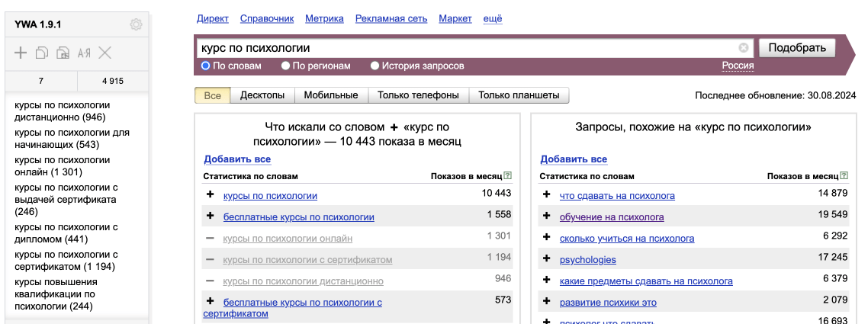Select YWA item 'курсы повышения квалификации по психологии (244)'
Image resolution: width=868 pixels, height=324 pixels.
[56, 294]
